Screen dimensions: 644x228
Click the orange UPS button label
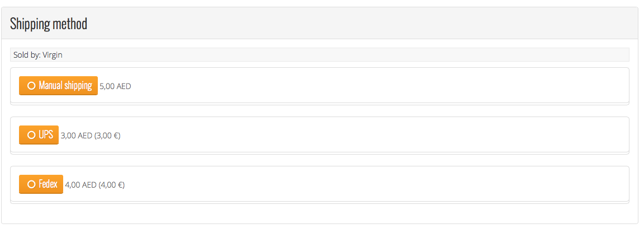[x=46, y=135]
